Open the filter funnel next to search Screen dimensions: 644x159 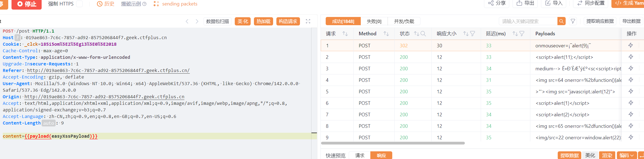(x=573, y=21)
